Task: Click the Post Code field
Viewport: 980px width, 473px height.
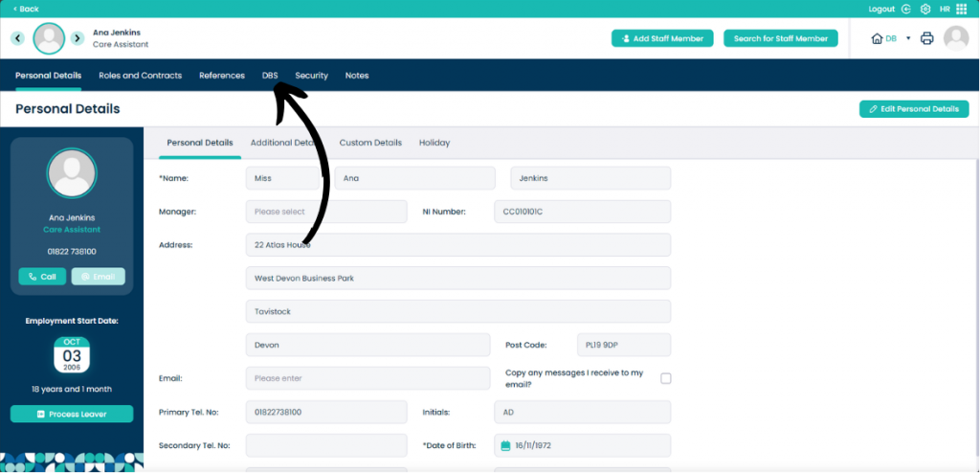Action: 624,345
